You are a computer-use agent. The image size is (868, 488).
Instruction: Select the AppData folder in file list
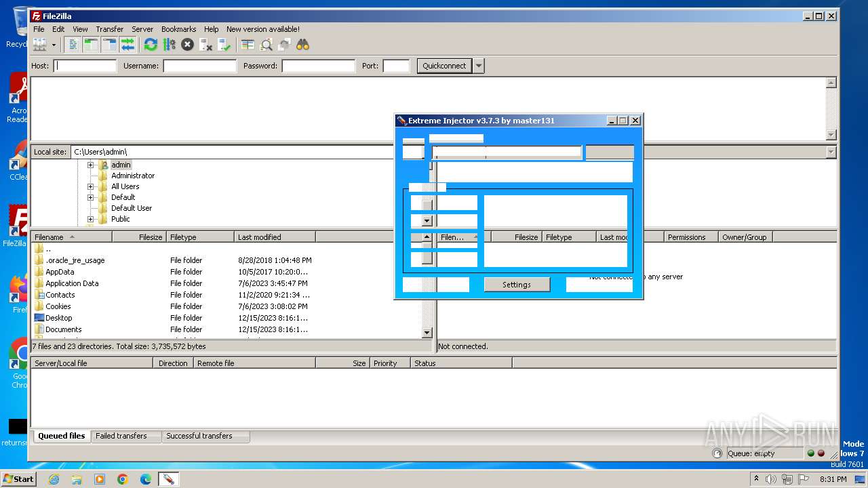pyautogui.click(x=226, y=272)
